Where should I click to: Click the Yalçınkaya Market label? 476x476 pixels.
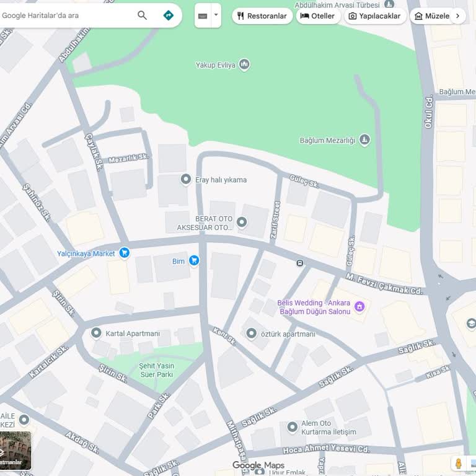pos(86,253)
